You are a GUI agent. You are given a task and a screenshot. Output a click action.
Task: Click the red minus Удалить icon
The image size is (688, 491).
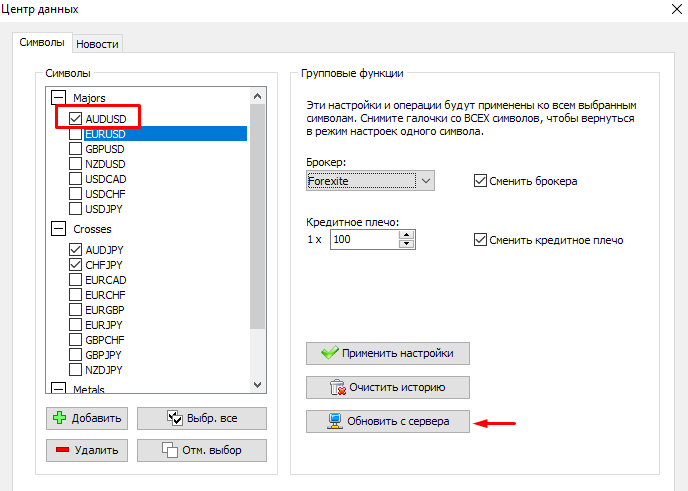click(x=60, y=450)
